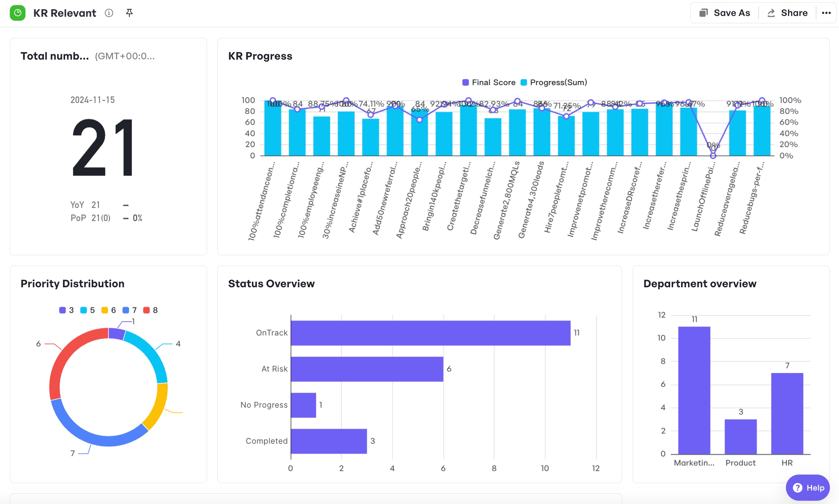Image resolution: width=839 pixels, height=504 pixels.
Task: Click the big number 21 in the total card
Action: click(103, 148)
